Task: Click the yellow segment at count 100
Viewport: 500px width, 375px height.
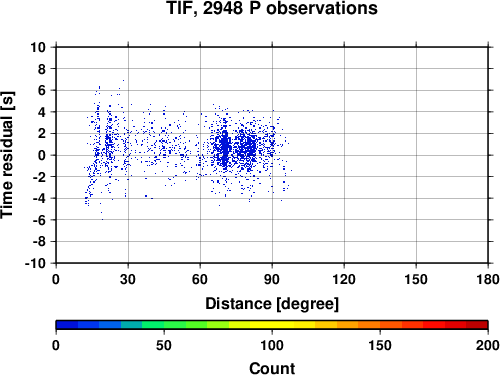Action: coord(272,325)
